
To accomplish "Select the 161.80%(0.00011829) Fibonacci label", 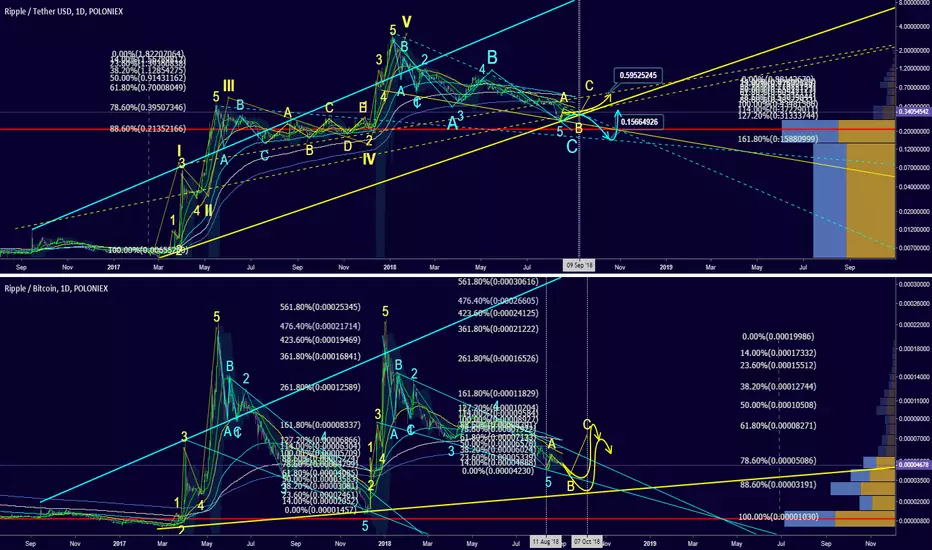I will 498,394.
